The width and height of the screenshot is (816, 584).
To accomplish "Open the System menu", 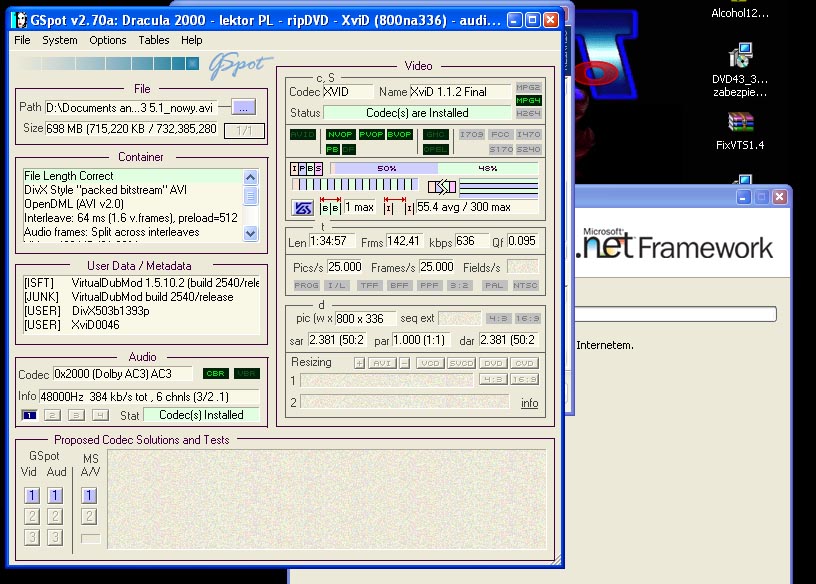I will coord(59,40).
